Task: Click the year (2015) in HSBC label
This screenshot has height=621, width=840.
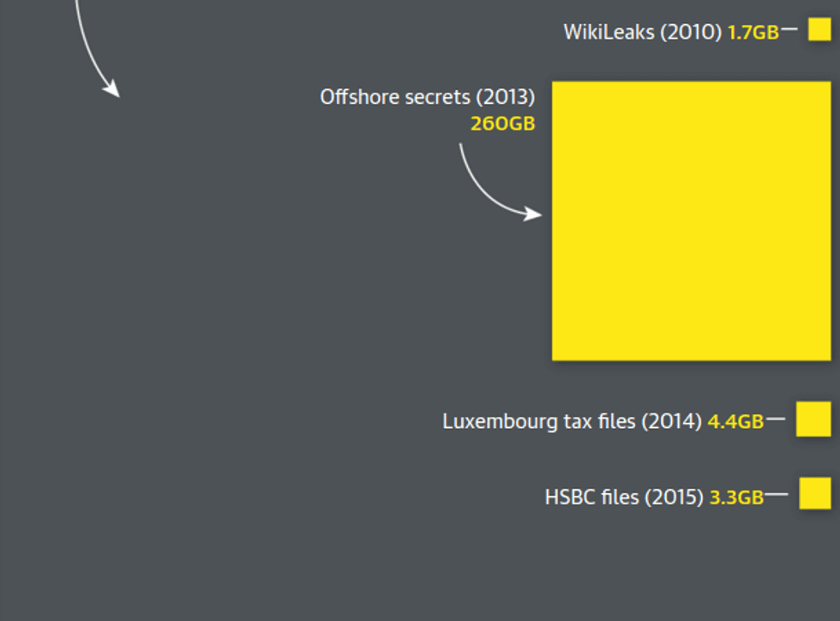Action: (674, 497)
